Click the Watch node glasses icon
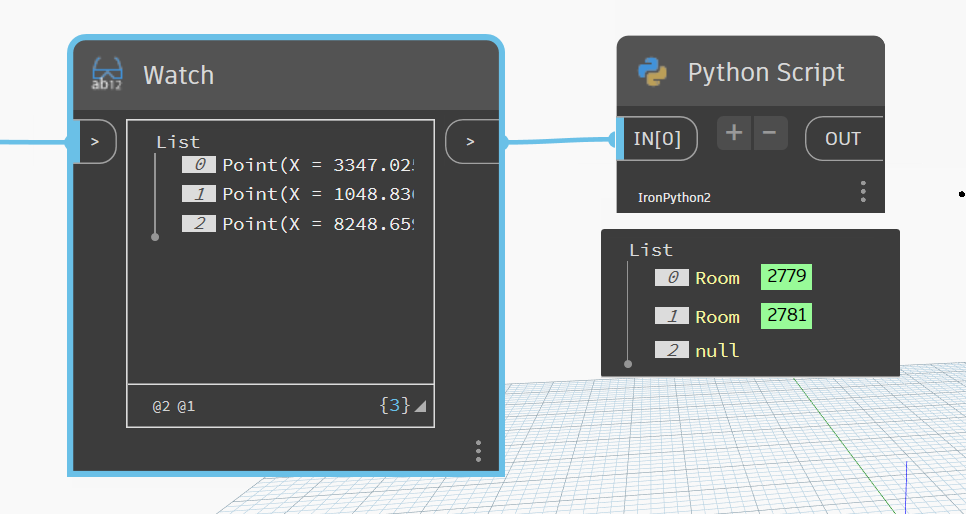Viewport: 966px width, 514px height. [x=107, y=74]
